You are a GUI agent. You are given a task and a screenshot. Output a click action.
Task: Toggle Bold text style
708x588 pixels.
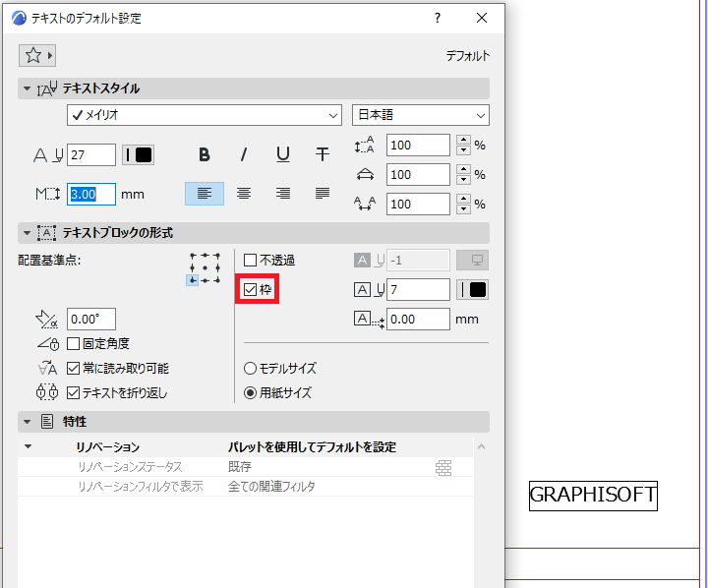205,155
